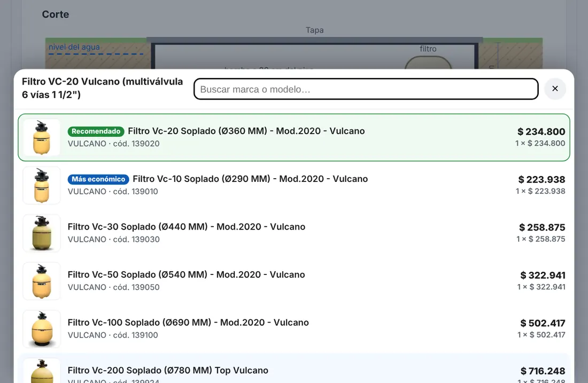588x383 pixels.
Task: Click 'VULCANO · cód. 139050' subtitle
Action: pyautogui.click(x=114, y=287)
